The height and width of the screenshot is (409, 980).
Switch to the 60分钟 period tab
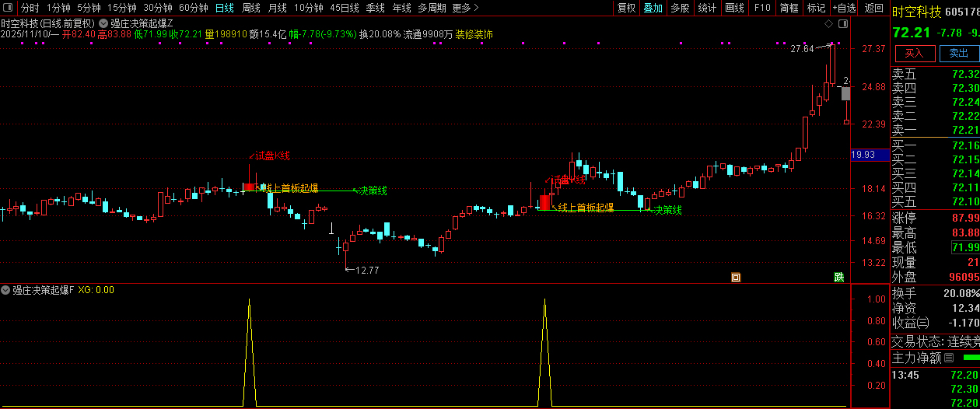click(194, 8)
